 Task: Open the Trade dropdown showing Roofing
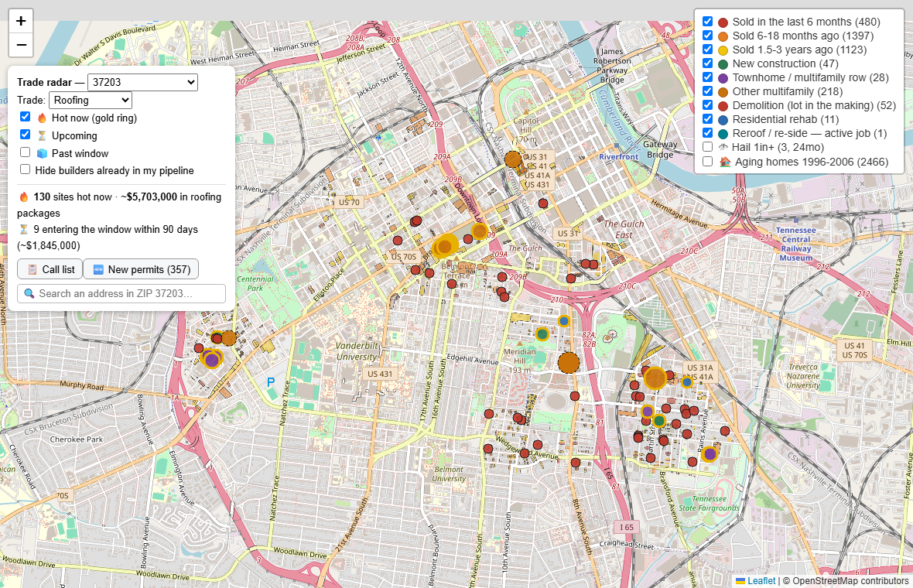(x=91, y=100)
